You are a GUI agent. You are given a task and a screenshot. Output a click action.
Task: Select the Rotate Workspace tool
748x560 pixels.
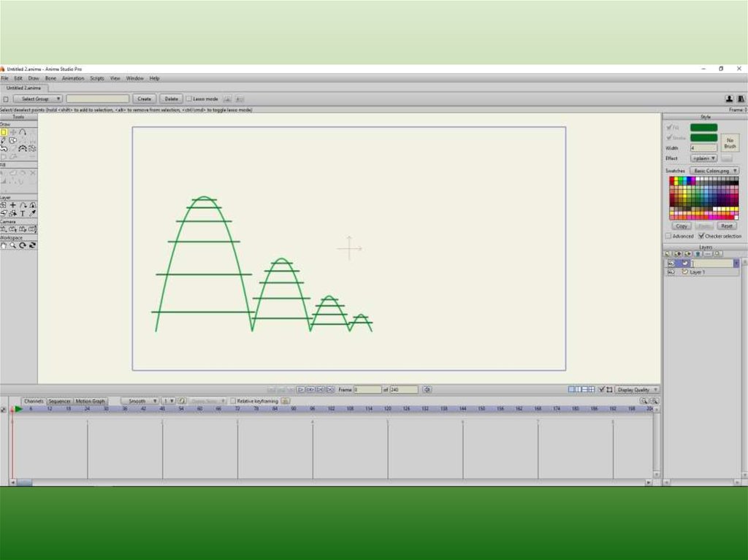[23, 245]
